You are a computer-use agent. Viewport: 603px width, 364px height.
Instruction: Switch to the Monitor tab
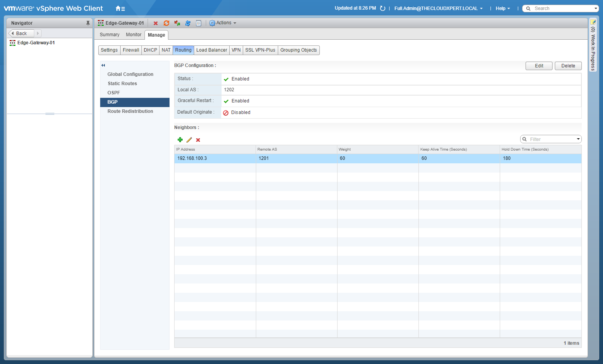(x=133, y=35)
